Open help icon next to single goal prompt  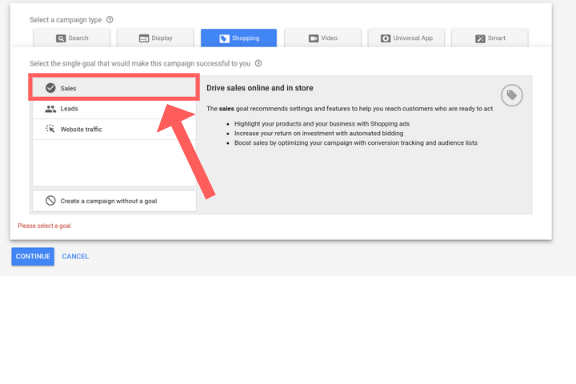[x=258, y=63]
